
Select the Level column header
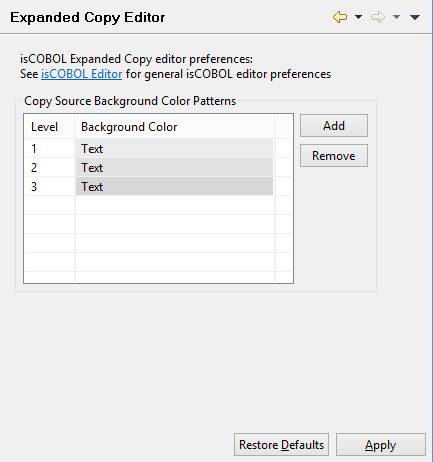click(50, 127)
